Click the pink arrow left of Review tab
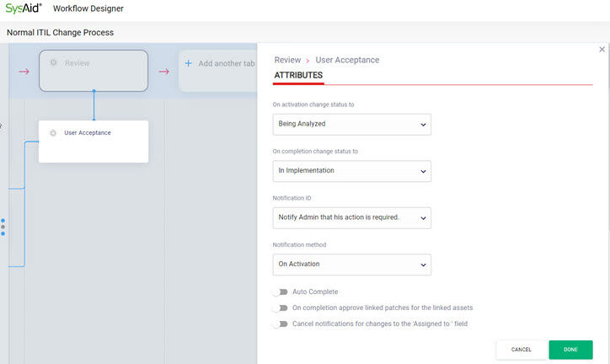610x364 pixels. pyautogui.click(x=24, y=72)
